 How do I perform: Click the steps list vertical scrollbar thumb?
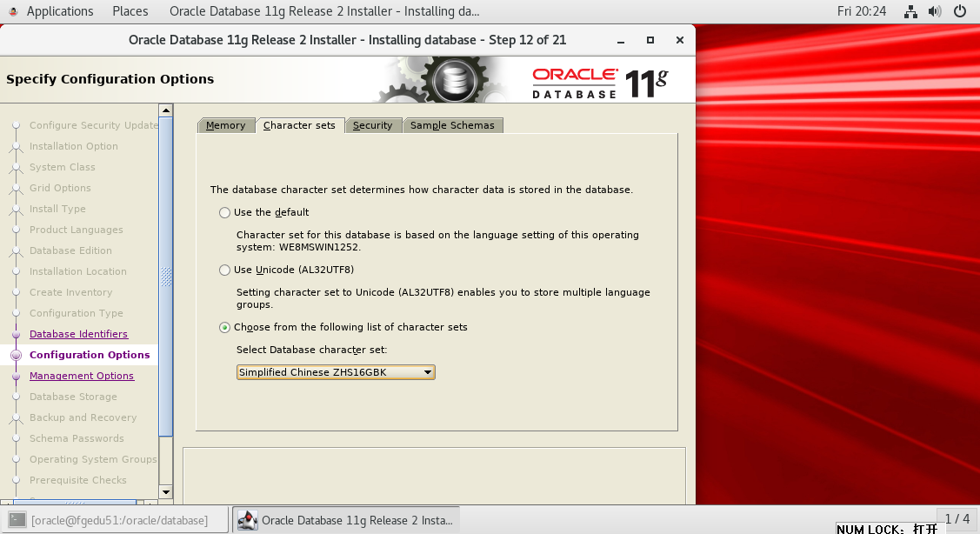(165, 277)
